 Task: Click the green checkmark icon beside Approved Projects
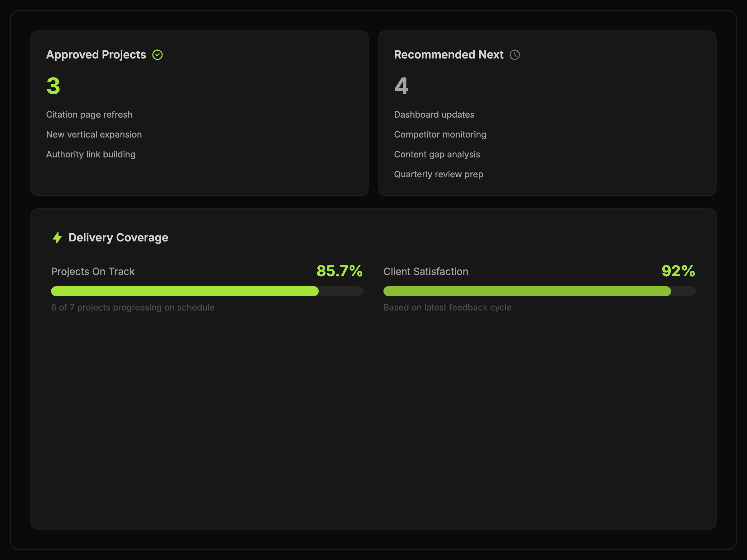click(x=157, y=55)
